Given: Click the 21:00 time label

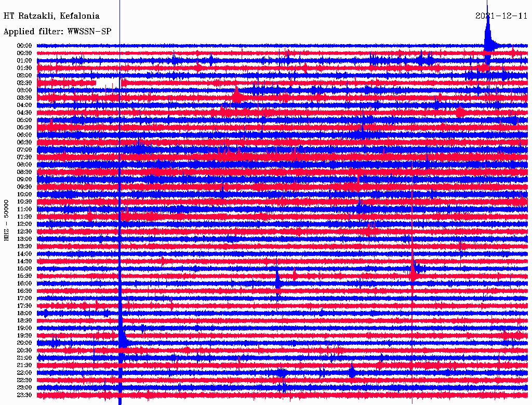Looking at the screenshot, I should 24,358.
